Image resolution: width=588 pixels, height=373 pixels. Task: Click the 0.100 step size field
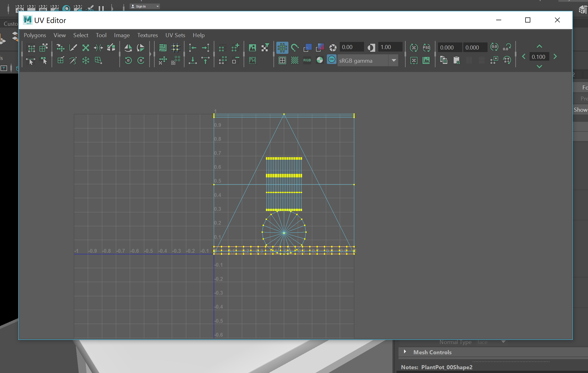[x=539, y=57]
